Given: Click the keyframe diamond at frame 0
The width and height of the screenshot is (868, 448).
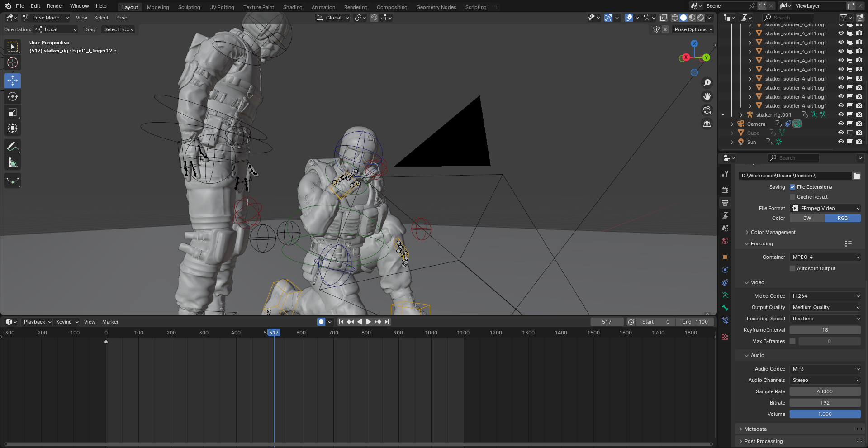Looking at the screenshot, I should 106,342.
